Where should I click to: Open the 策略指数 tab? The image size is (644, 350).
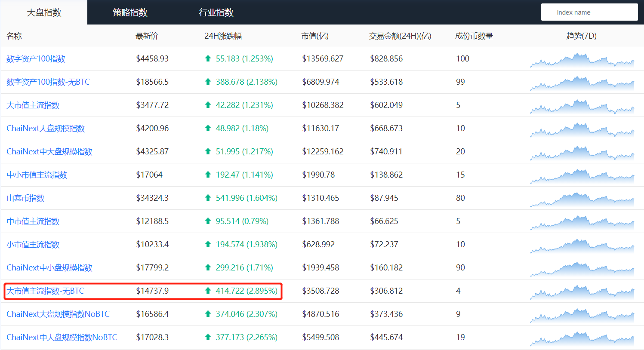tap(130, 12)
